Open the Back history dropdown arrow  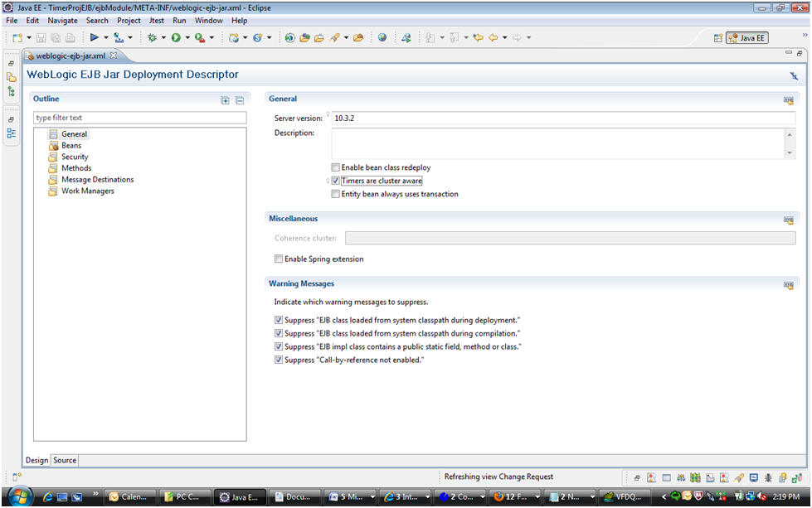[504, 38]
